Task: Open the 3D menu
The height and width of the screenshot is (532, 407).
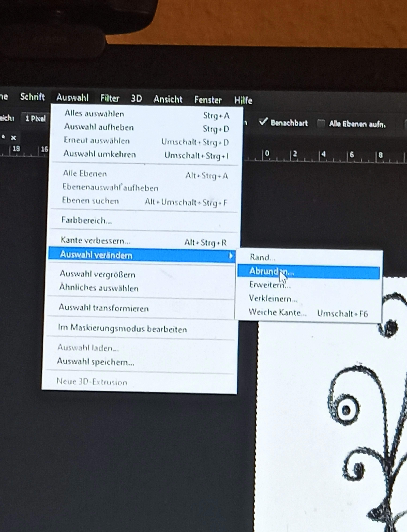Action: coord(136,99)
